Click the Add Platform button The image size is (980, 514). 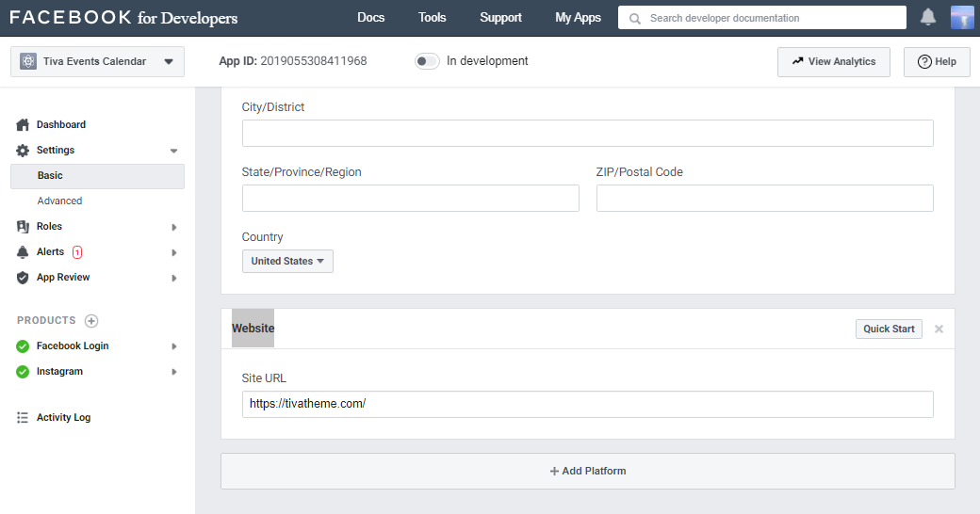[587, 472]
